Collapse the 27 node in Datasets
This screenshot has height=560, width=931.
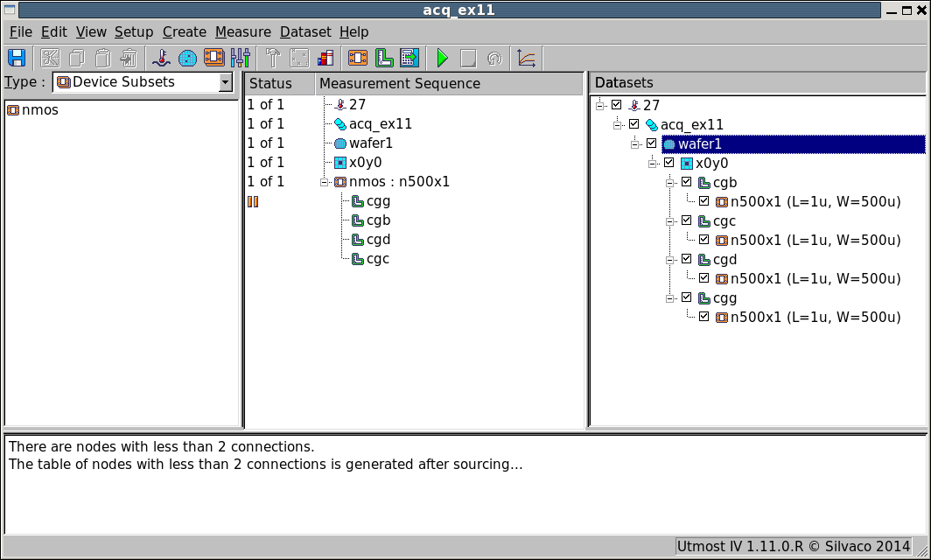point(599,106)
